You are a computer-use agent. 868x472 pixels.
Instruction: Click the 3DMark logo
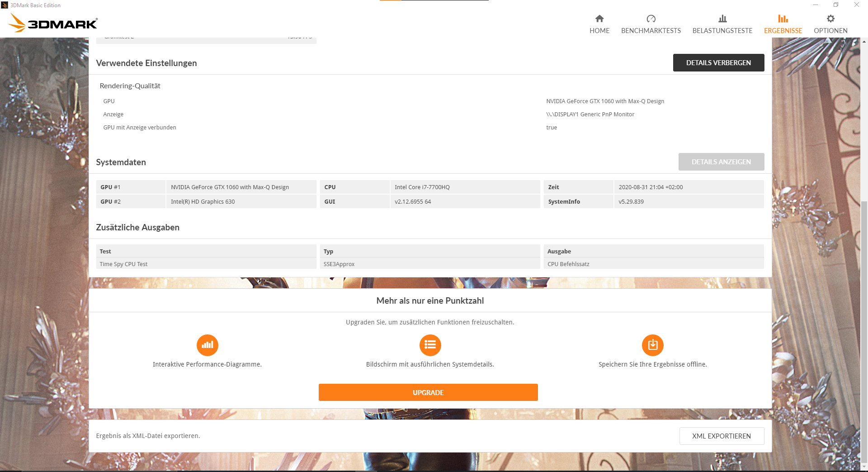click(x=52, y=23)
